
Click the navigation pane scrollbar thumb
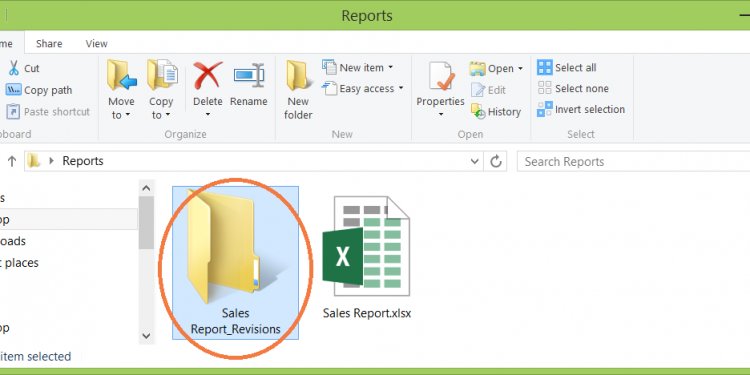(146, 222)
